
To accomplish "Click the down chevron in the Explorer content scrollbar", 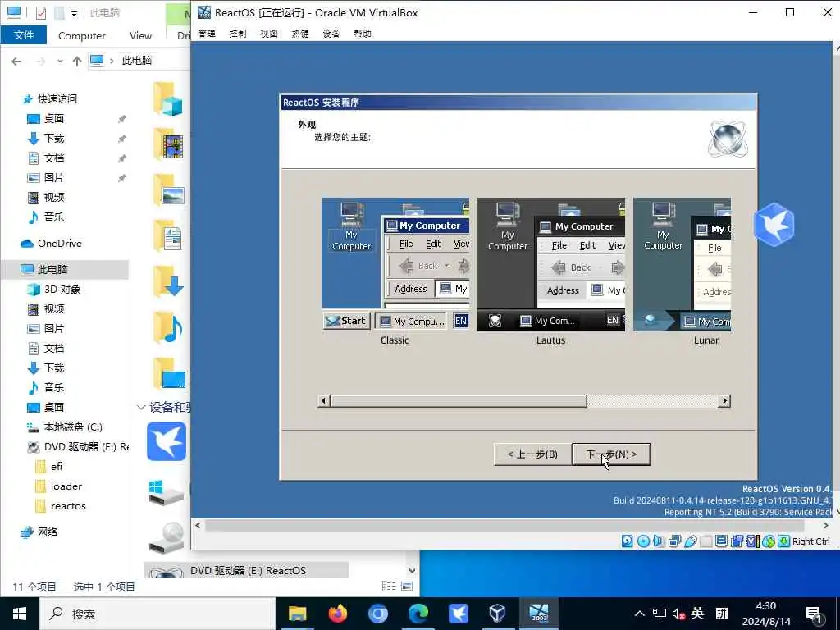I will tap(412, 571).
